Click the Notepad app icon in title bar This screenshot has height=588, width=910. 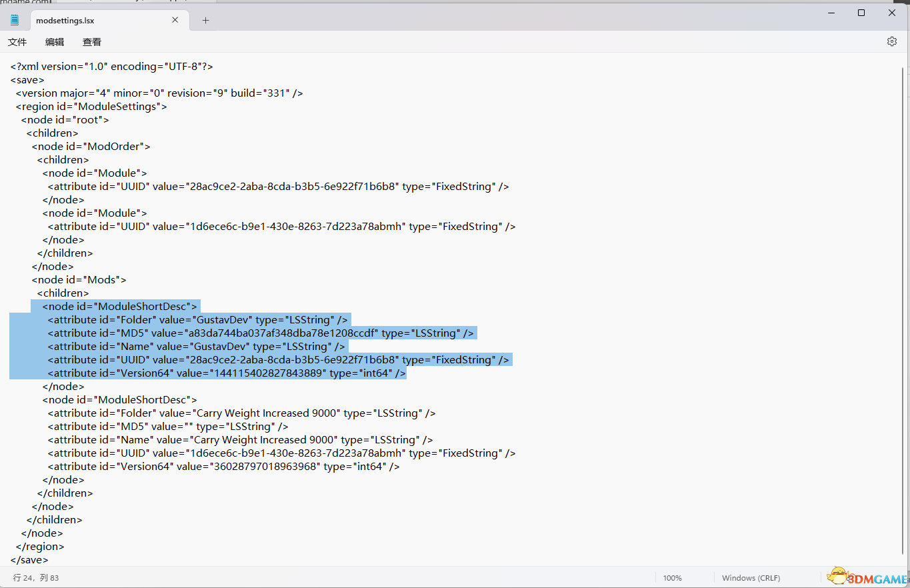coord(15,20)
